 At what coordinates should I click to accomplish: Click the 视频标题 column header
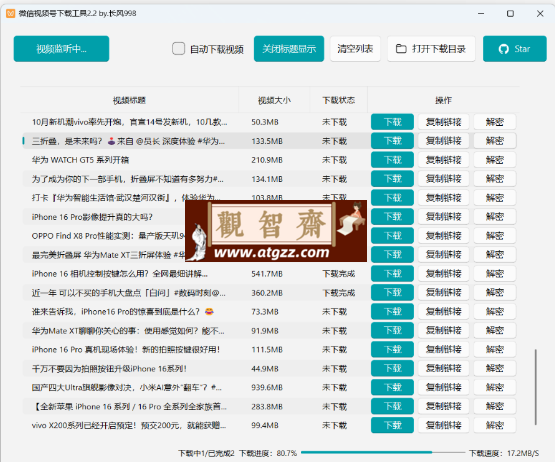(129, 101)
